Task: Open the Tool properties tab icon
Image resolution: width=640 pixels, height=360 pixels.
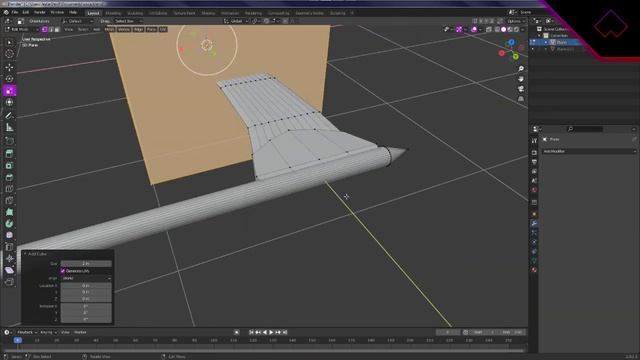Action: pos(534,140)
